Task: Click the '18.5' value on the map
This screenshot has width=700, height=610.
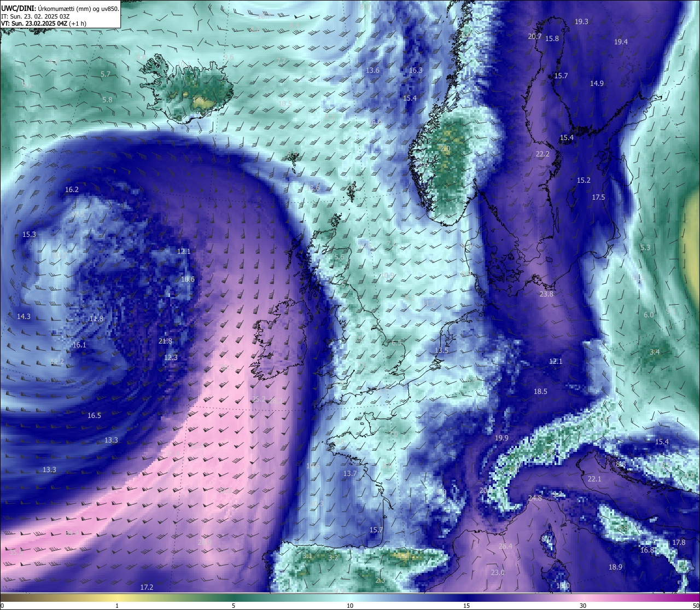Action: (x=540, y=392)
